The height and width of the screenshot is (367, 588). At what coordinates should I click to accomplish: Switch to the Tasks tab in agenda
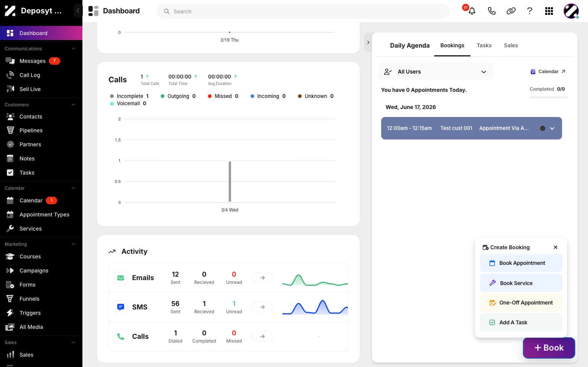click(484, 45)
